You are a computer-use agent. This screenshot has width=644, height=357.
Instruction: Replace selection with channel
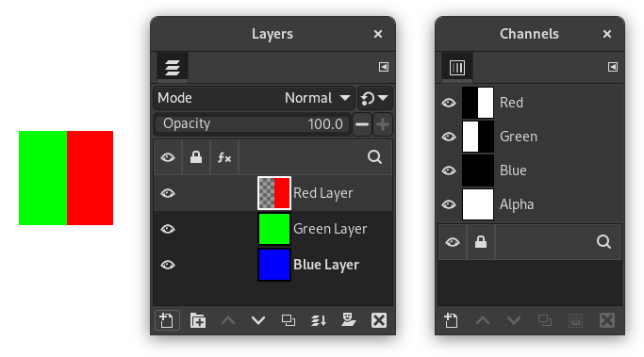(576, 320)
